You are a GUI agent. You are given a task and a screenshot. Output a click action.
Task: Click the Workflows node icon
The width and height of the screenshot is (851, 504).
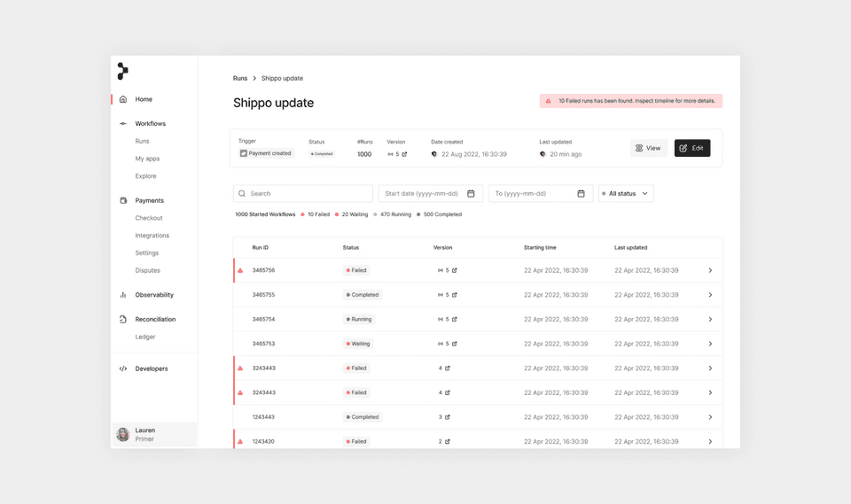[x=123, y=124]
